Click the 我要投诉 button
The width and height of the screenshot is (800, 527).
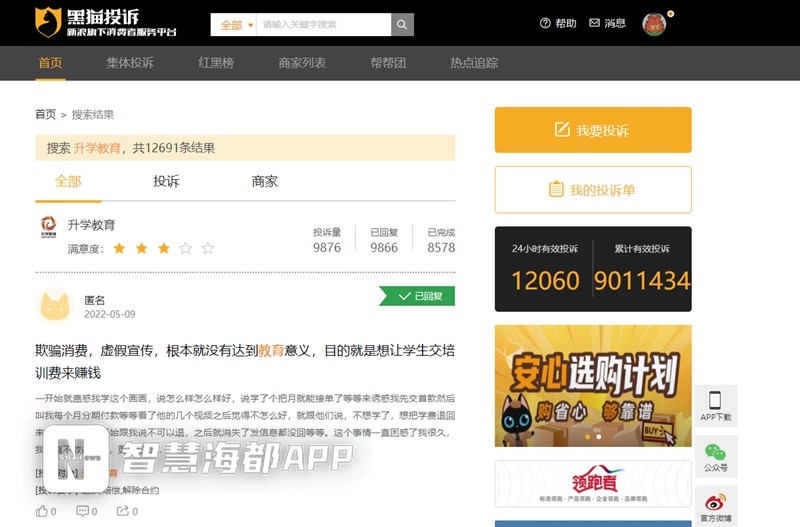592,130
